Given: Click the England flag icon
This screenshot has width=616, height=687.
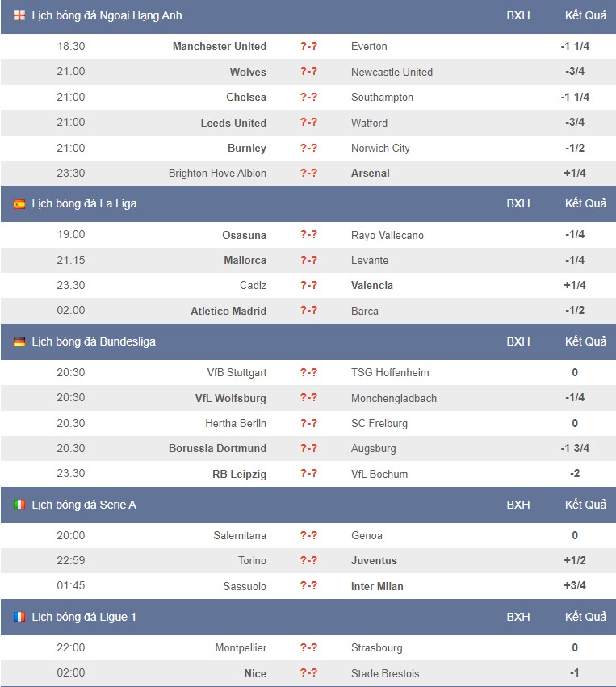Looking at the screenshot, I should point(19,16).
